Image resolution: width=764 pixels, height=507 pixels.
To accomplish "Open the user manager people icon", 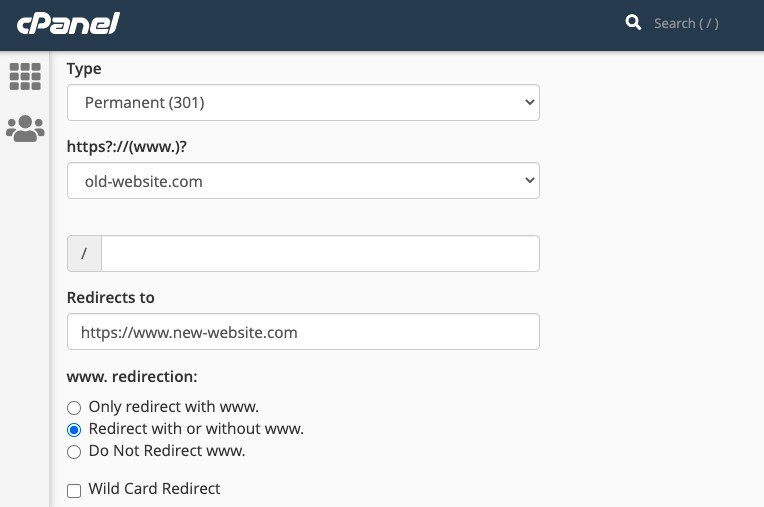I will [25, 129].
